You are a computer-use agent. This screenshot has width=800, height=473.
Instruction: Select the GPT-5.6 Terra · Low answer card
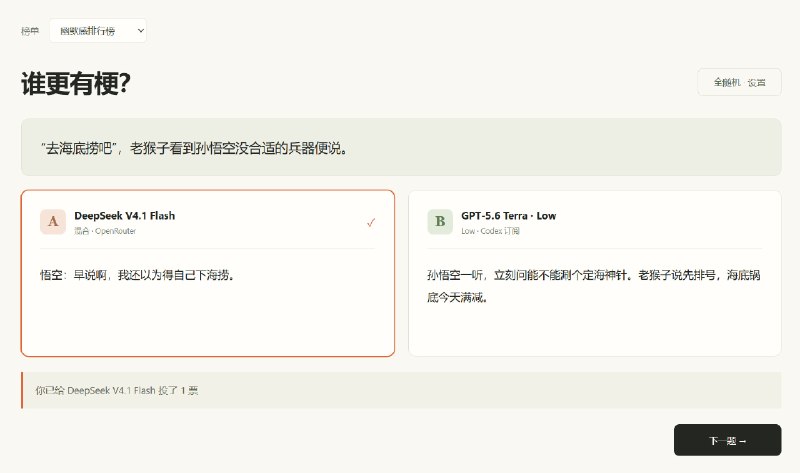pyautogui.click(x=594, y=273)
